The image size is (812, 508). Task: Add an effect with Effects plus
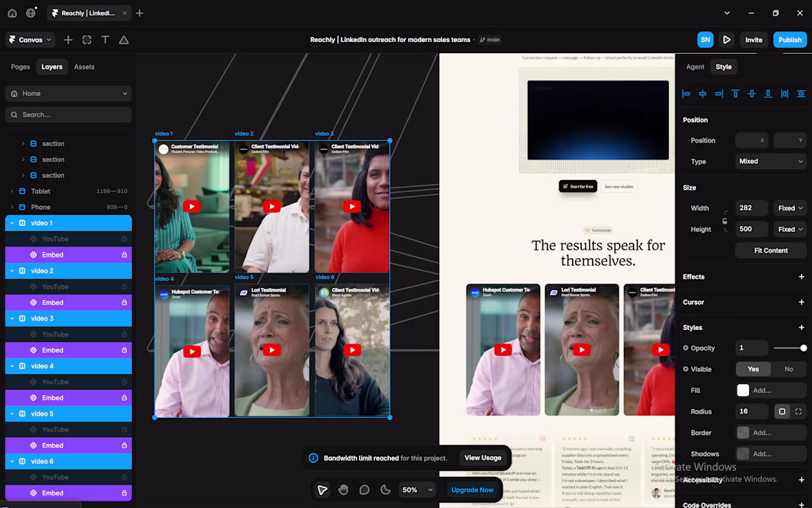801,277
